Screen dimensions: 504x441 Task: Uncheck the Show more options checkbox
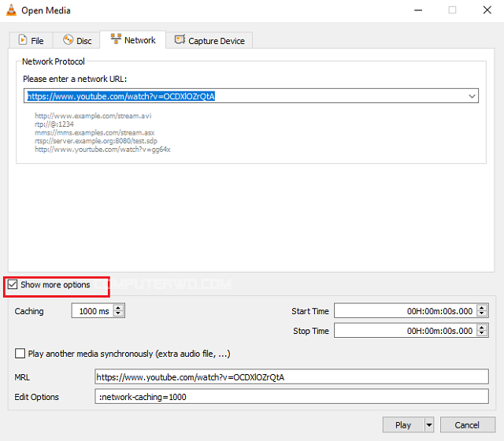13,284
